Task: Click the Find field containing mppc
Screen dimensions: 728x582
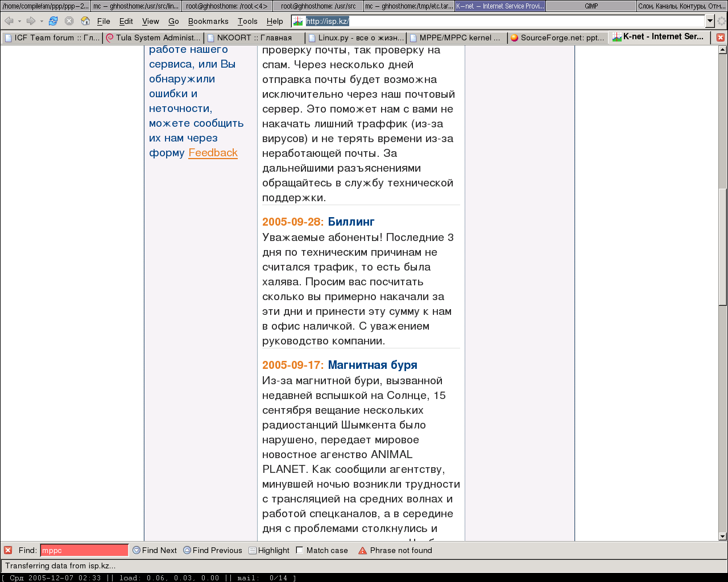Action: coord(84,550)
